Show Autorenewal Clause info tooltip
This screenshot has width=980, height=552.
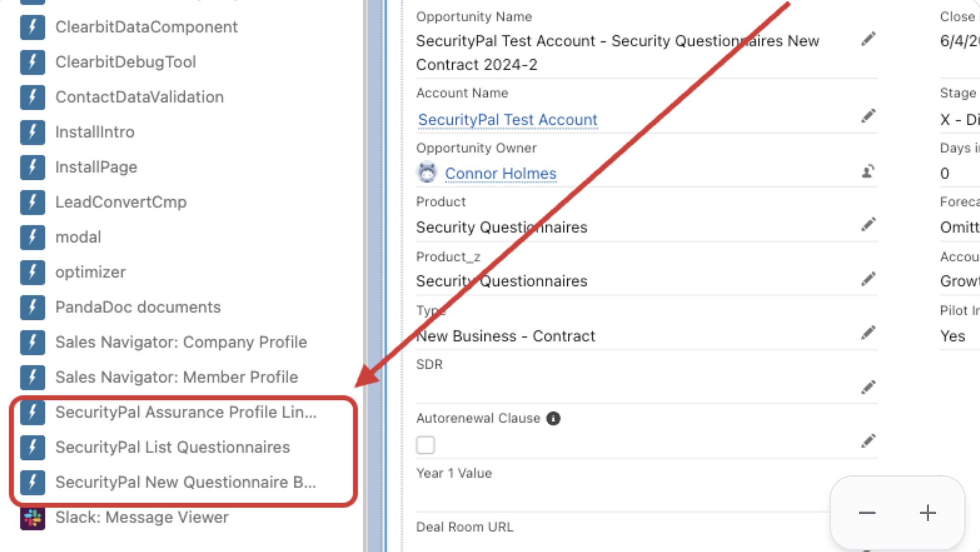(x=553, y=418)
